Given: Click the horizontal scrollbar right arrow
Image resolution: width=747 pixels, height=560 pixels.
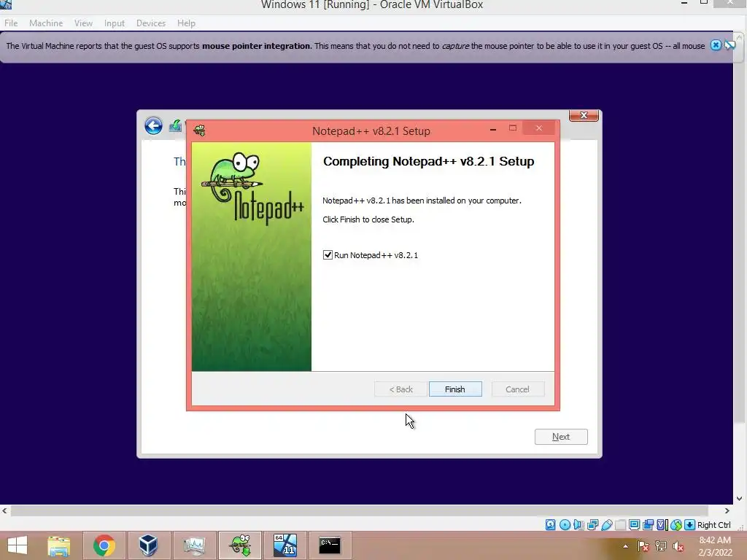Looking at the screenshot, I should [x=727, y=510].
